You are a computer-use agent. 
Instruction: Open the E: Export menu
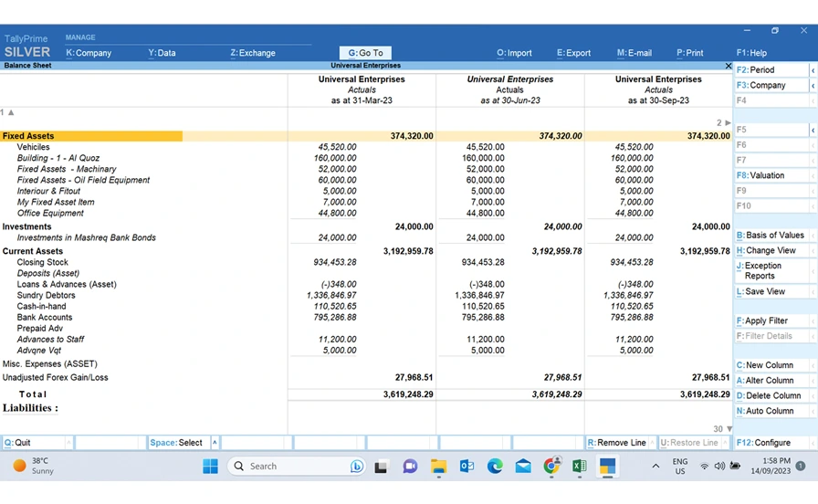pyautogui.click(x=573, y=53)
